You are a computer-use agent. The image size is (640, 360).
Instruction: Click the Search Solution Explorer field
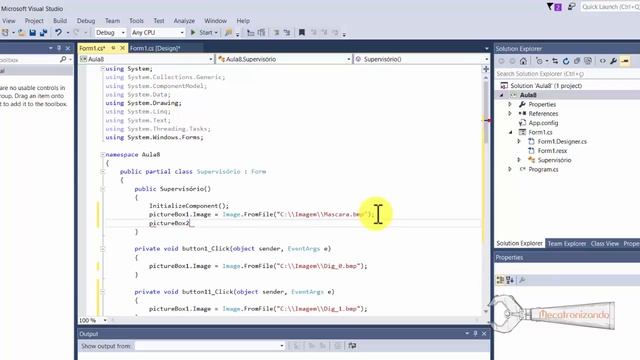(567, 74)
